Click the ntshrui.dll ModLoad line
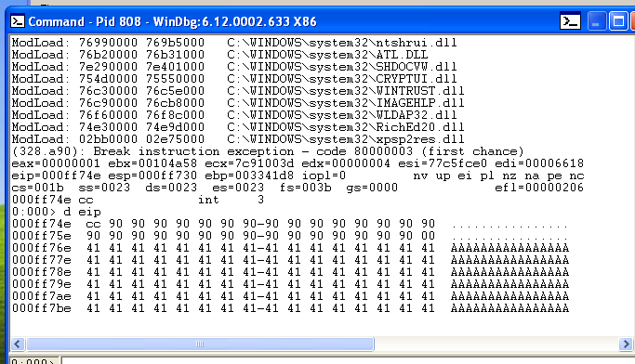 coord(234,43)
